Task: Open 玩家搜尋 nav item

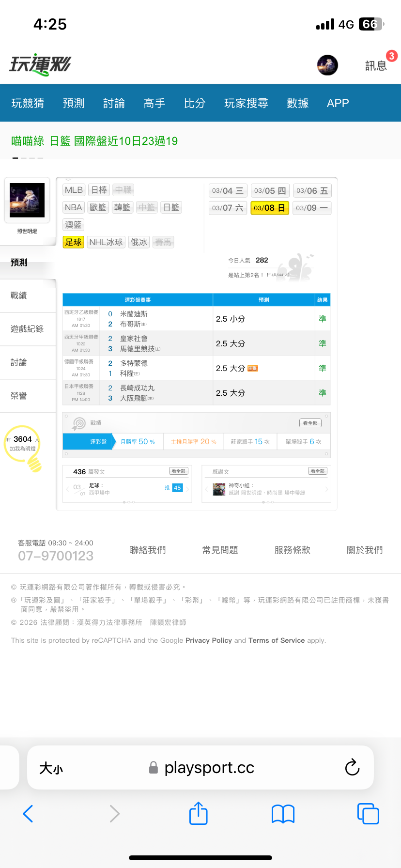Action: (x=246, y=103)
